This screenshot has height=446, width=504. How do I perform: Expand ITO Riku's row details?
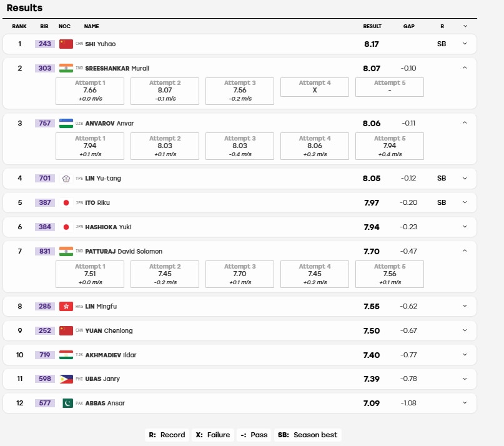tap(465, 202)
